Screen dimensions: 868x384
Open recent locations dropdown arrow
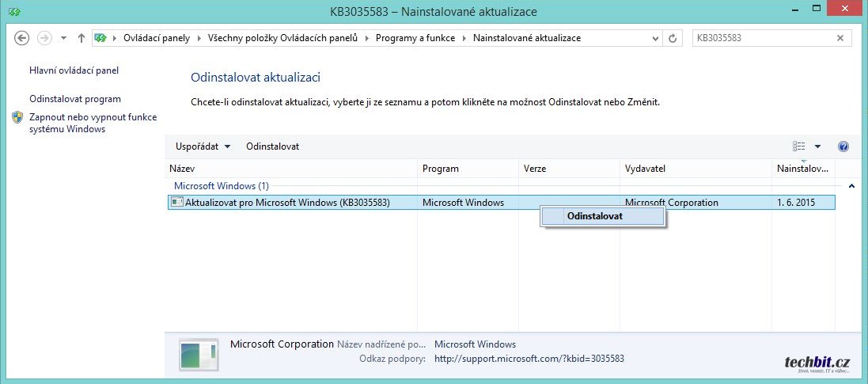tap(63, 38)
